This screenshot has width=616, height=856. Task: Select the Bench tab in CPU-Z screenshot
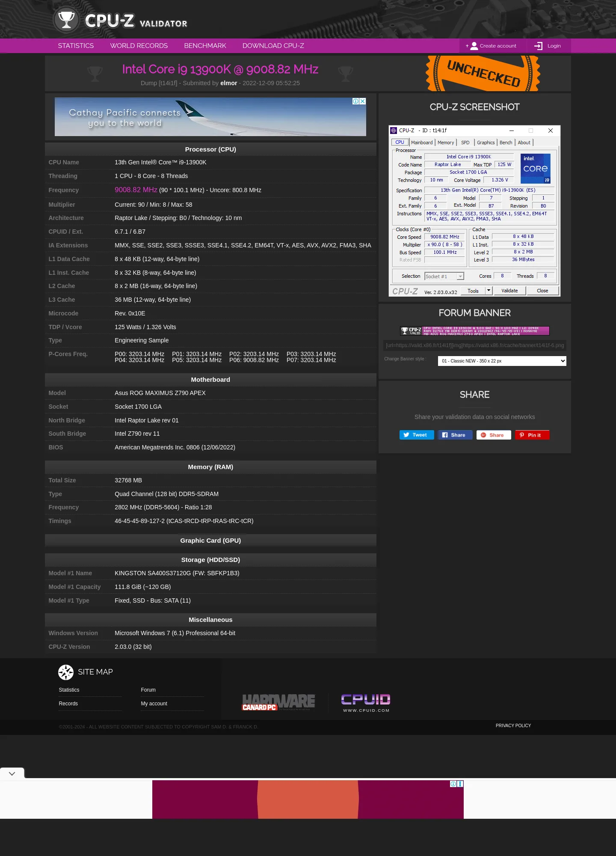[x=506, y=143]
